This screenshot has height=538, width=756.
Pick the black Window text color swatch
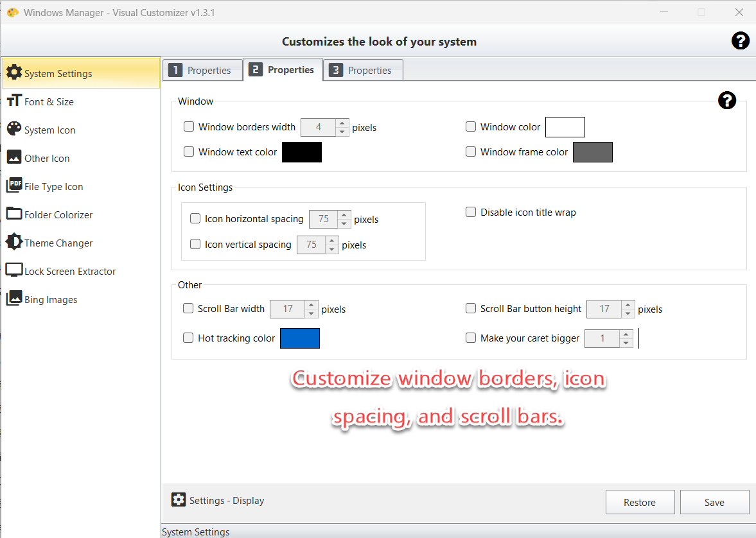click(x=302, y=152)
